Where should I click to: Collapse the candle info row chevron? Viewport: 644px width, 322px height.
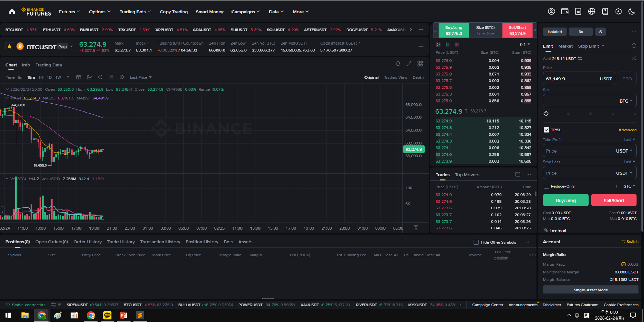(7, 89)
